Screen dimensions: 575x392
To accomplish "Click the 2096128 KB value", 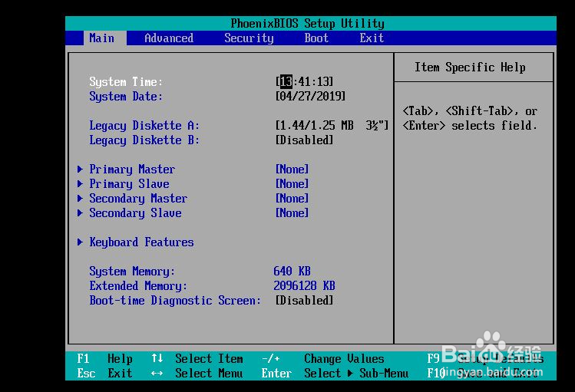I will click(304, 286).
